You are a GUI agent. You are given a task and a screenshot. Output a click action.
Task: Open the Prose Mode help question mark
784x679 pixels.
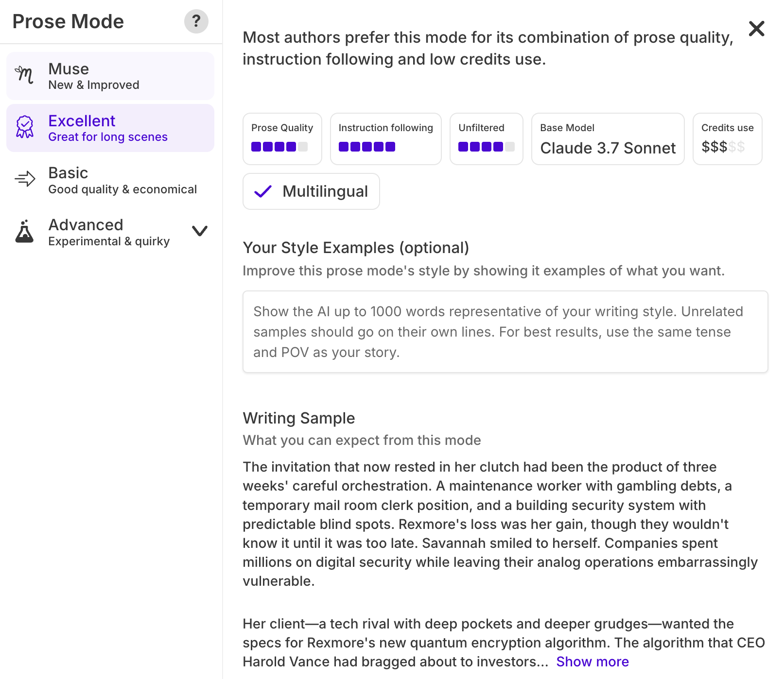196,21
